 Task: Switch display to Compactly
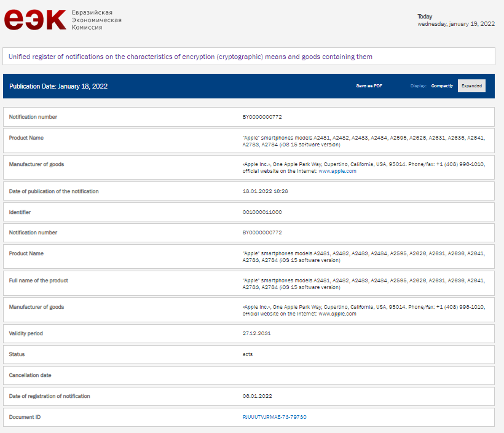point(442,86)
